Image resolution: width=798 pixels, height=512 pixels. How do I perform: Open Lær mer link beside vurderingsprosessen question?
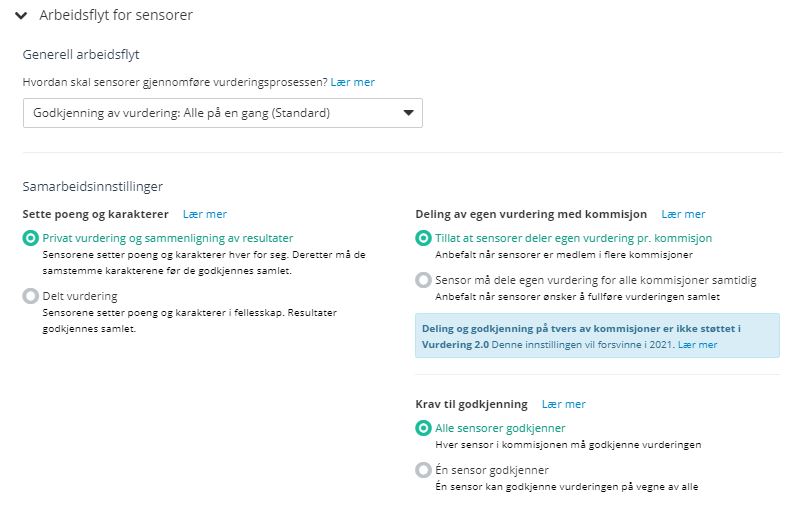point(353,82)
